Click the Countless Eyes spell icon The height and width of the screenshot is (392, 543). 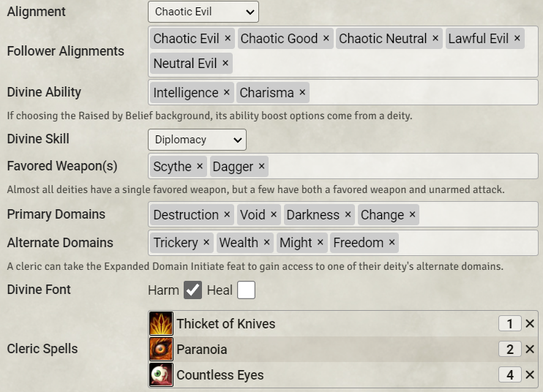(x=161, y=375)
